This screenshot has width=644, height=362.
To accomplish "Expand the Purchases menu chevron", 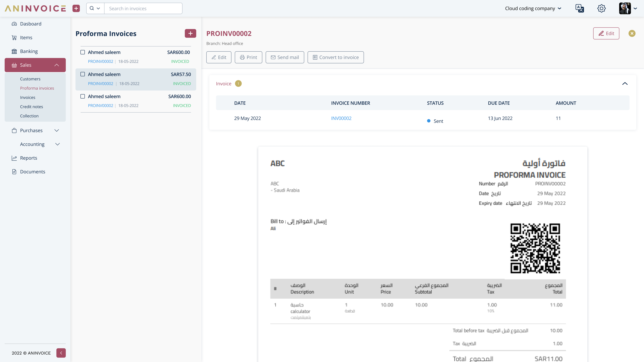I will [x=57, y=130].
